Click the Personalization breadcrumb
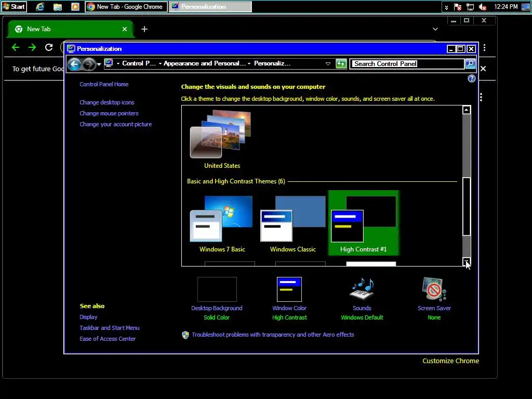This screenshot has height=399, width=532. [272, 63]
